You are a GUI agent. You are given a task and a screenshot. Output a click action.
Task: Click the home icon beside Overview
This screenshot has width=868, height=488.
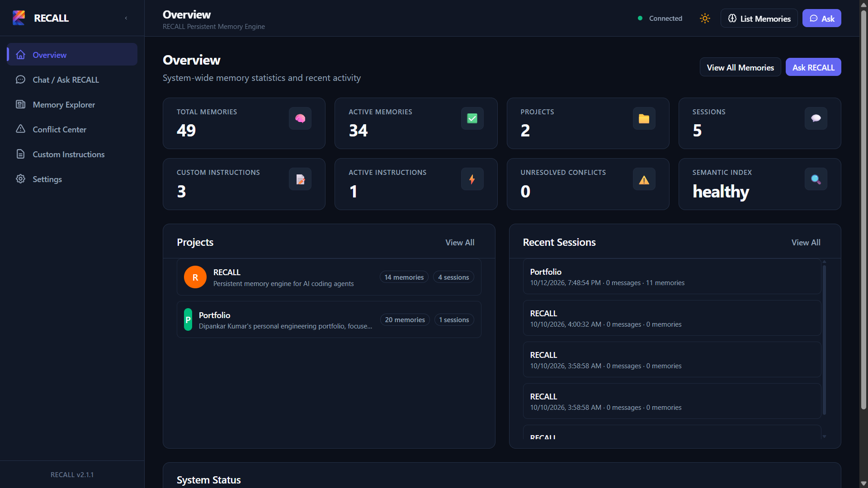[x=20, y=55]
